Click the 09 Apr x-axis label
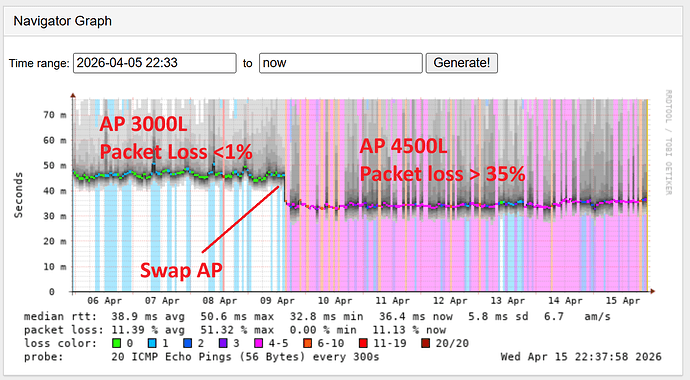 (x=277, y=301)
